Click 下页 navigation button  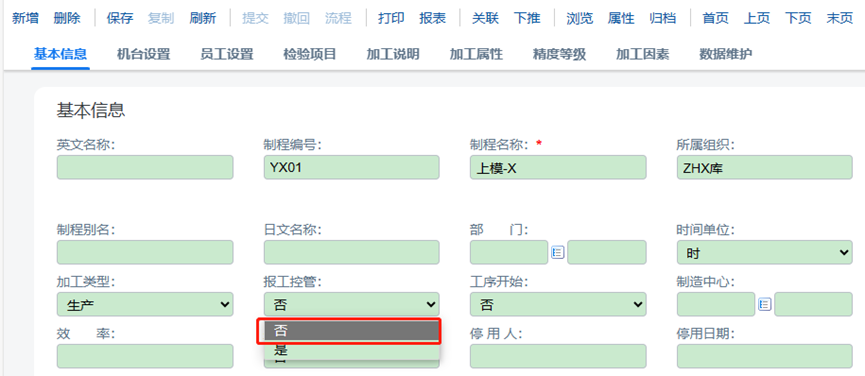(x=798, y=18)
